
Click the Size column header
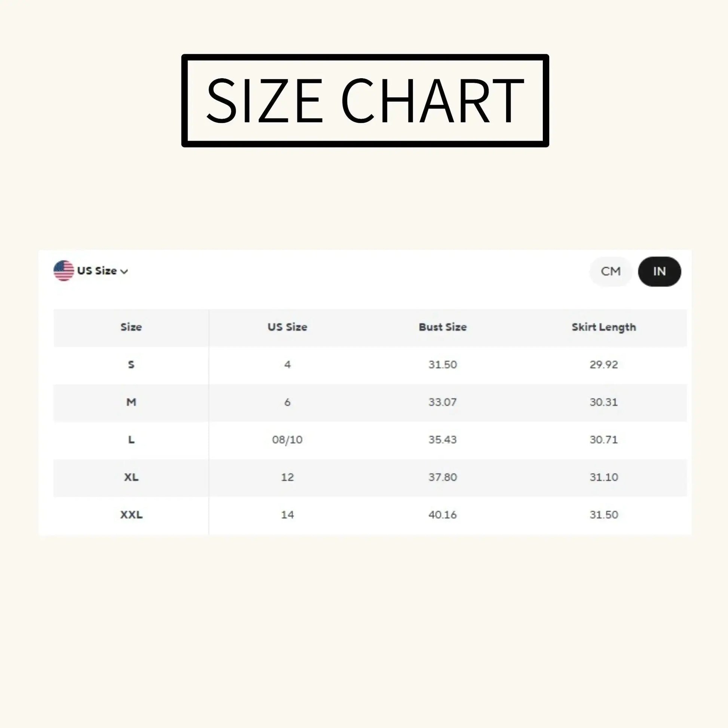131,327
